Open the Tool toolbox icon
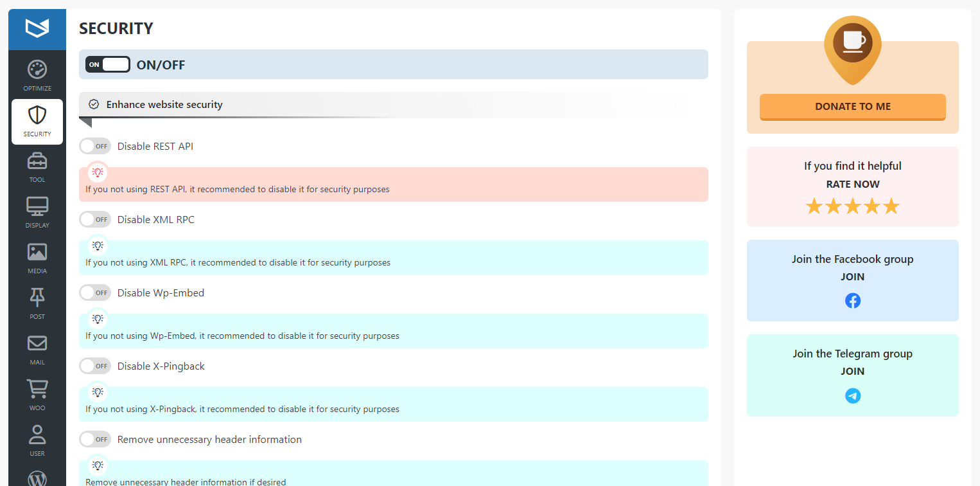This screenshot has height=486, width=980. pyautogui.click(x=37, y=161)
